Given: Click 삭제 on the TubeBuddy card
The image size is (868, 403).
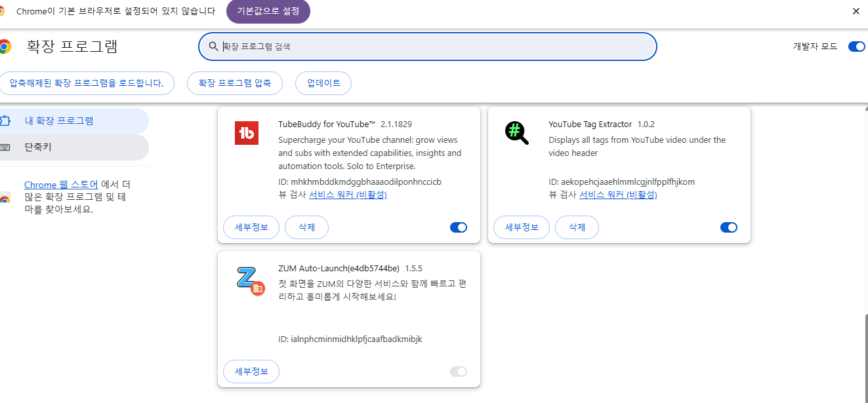Looking at the screenshot, I should click(x=306, y=227).
